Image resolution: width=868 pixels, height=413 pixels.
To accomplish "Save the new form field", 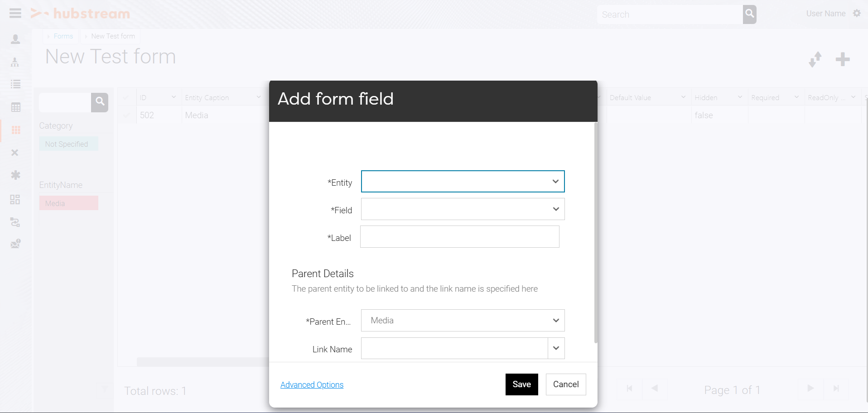I will tap(521, 384).
